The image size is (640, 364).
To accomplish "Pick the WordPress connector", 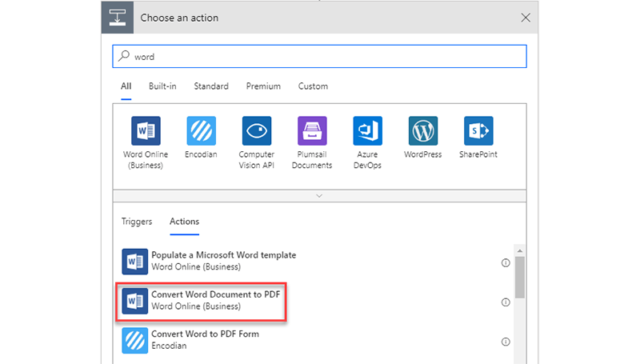I will [x=423, y=131].
